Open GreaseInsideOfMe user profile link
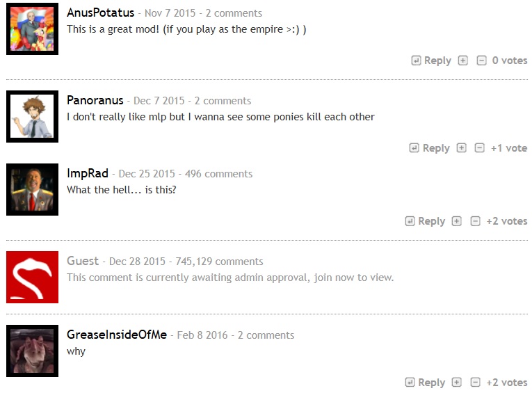This screenshot has height=393, width=532. click(x=117, y=335)
